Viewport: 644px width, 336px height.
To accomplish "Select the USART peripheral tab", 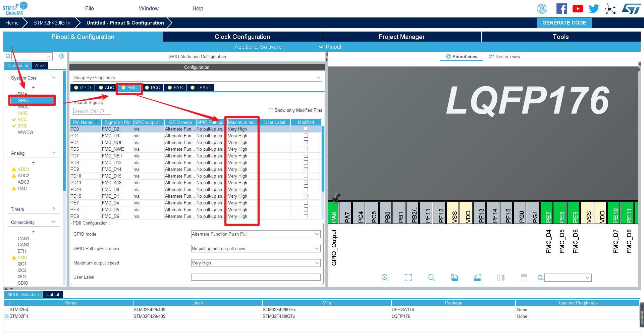I will pyautogui.click(x=201, y=88).
